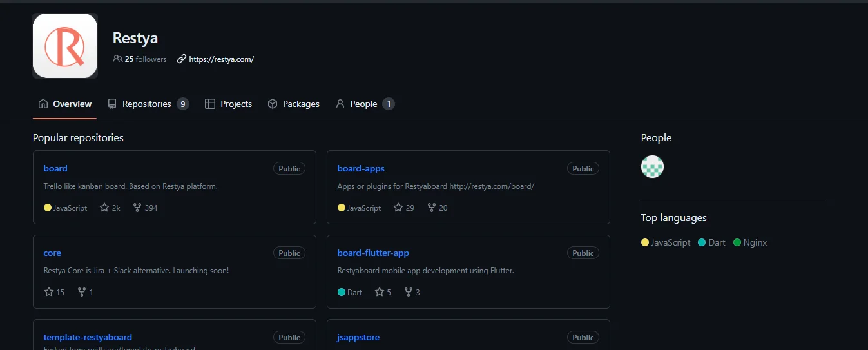Screen dimensions: 868x350
Task: Open the Repositories tab
Action: pyautogui.click(x=147, y=104)
